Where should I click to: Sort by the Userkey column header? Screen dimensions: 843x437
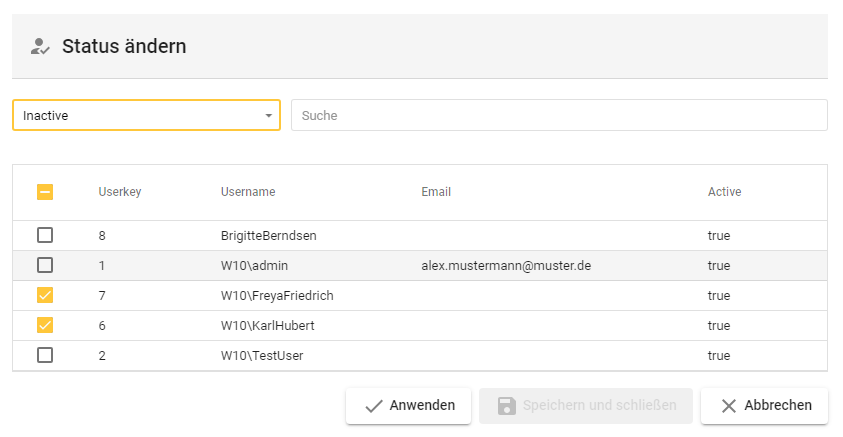(x=120, y=192)
